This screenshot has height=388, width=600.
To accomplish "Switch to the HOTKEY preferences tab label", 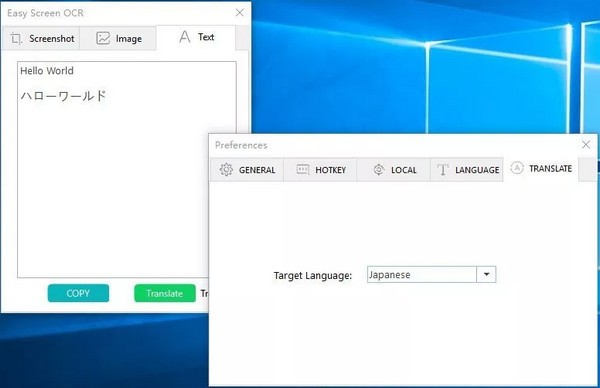I will (331, 170).
